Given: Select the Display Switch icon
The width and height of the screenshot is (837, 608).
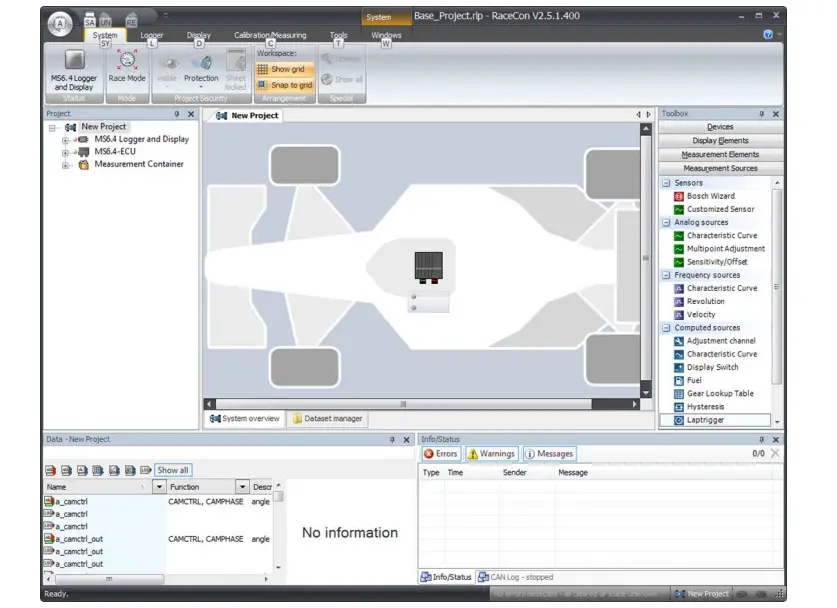Looking at the screenshot, I should (678, 367).
